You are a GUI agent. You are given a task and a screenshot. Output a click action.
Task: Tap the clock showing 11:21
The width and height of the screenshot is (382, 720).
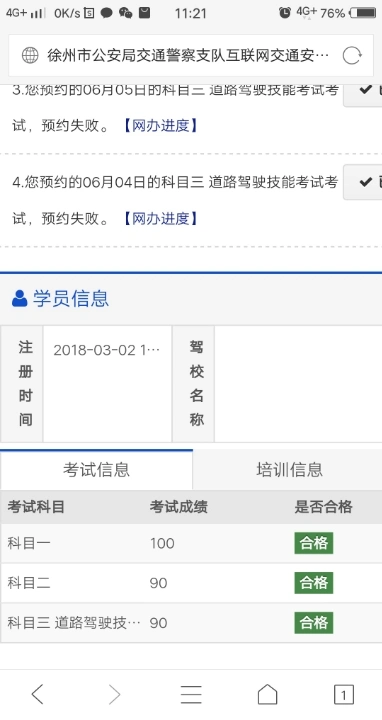191,13
